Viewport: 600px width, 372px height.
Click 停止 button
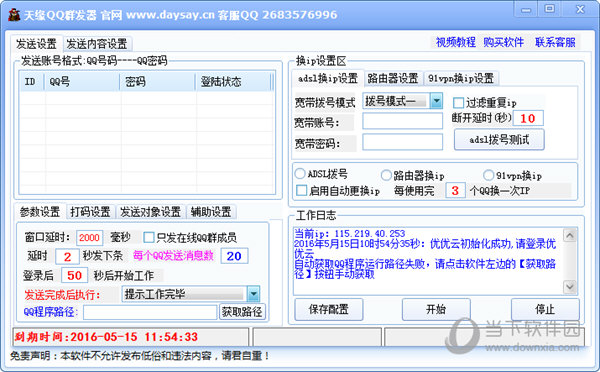coord(545,309)
